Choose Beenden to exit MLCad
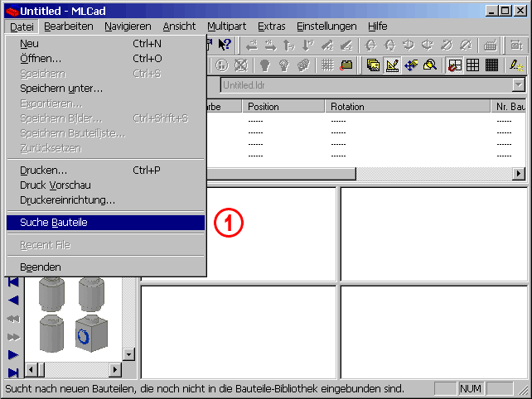 (x=105, y=267)
